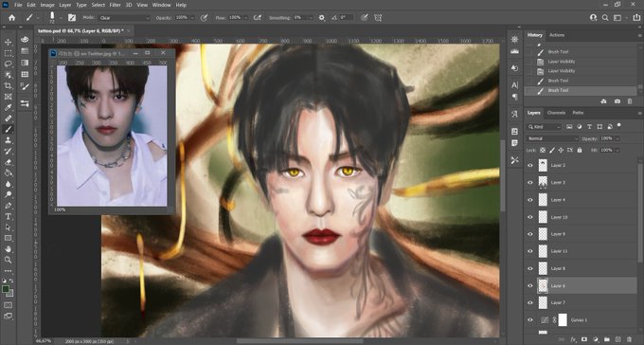Open layer blend mode dropdown Normal
Viewport: 644px width, 345px height.
pos(552,138)
